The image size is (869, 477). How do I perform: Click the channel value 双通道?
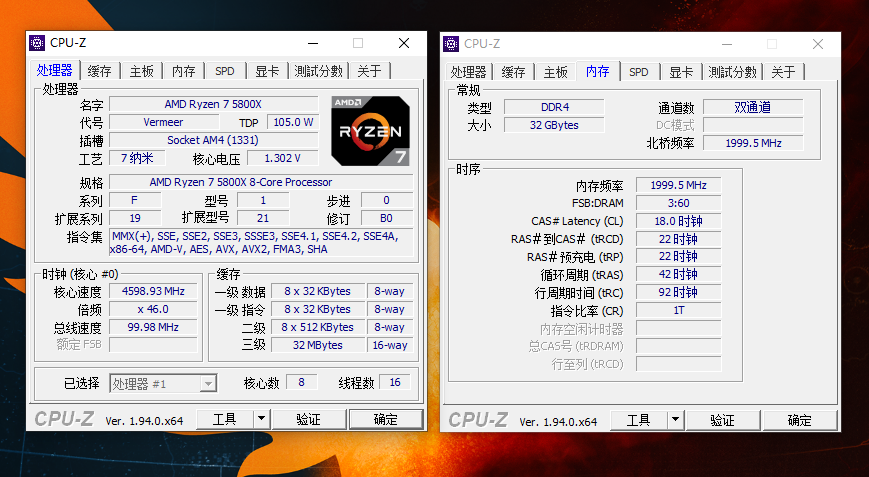[x=753, y=107]
